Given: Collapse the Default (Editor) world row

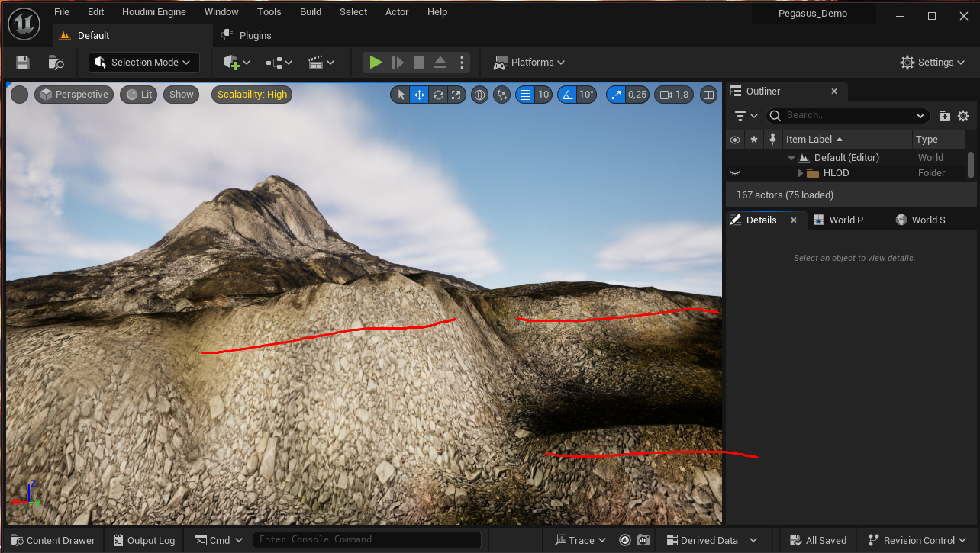Looking at the screenshot, I should pyautogui.click(x=791, y=158).
